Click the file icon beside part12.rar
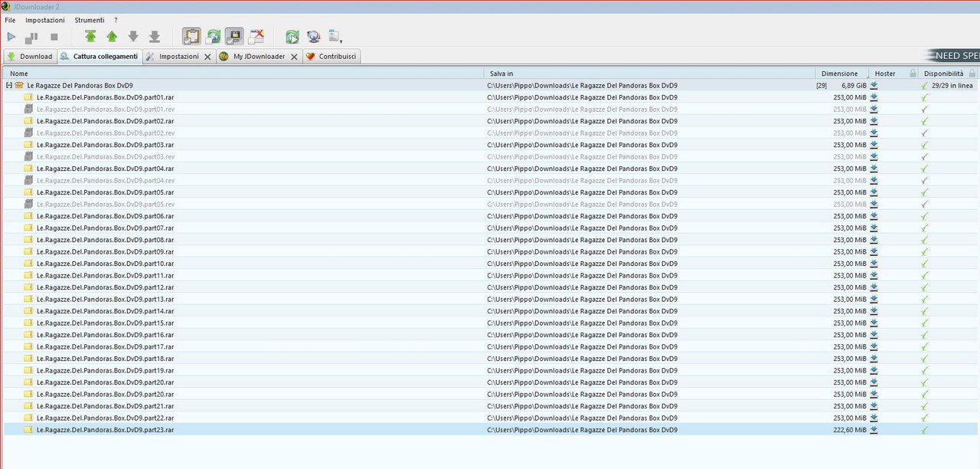 click(28, 287)
